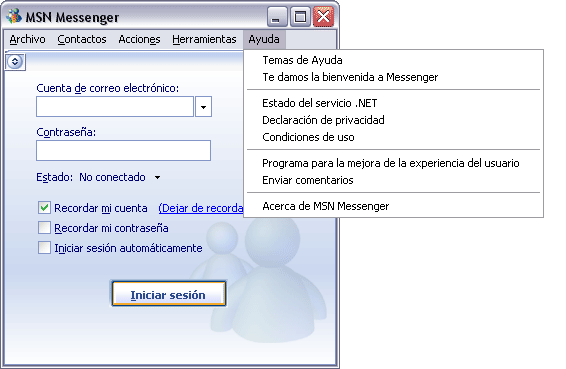The height and width of the screenshot is (369, 566).
Task: Click the MSN Messenger butterfly title icon
Action: click(14, 16)
